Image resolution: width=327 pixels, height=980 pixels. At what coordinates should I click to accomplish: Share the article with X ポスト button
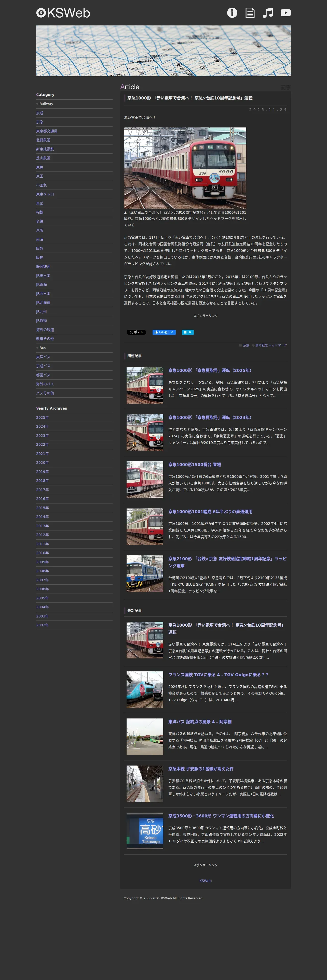pyautogui.click(x=136, y=332)
